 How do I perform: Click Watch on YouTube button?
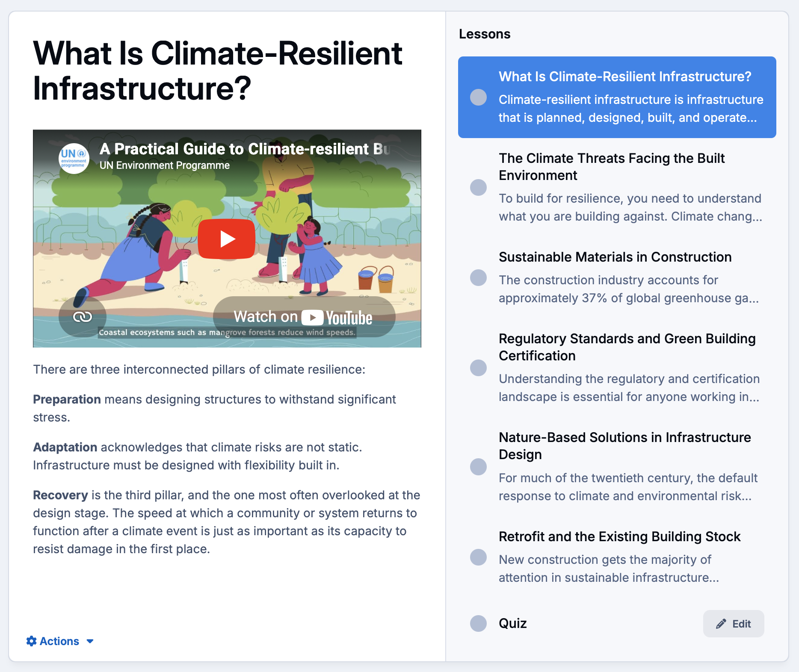tap(304, 317)
